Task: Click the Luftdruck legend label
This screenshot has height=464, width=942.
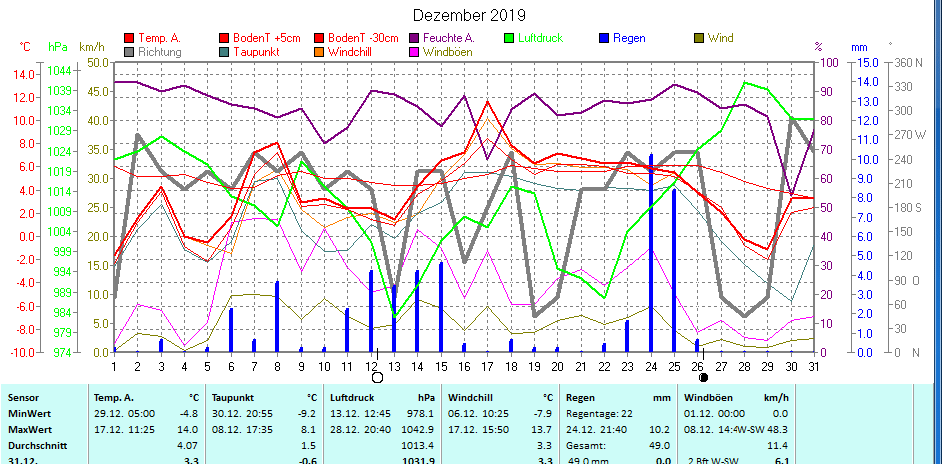Action: click(x=541, y=38)
